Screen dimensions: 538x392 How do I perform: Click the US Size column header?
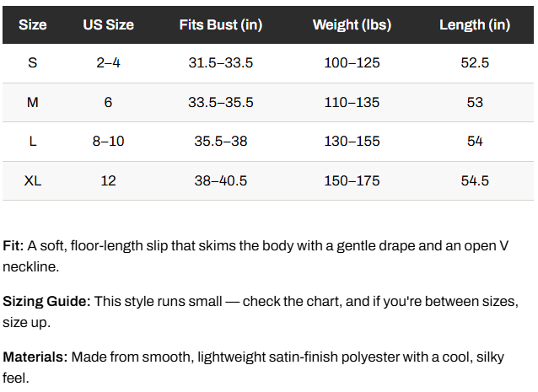109,24
